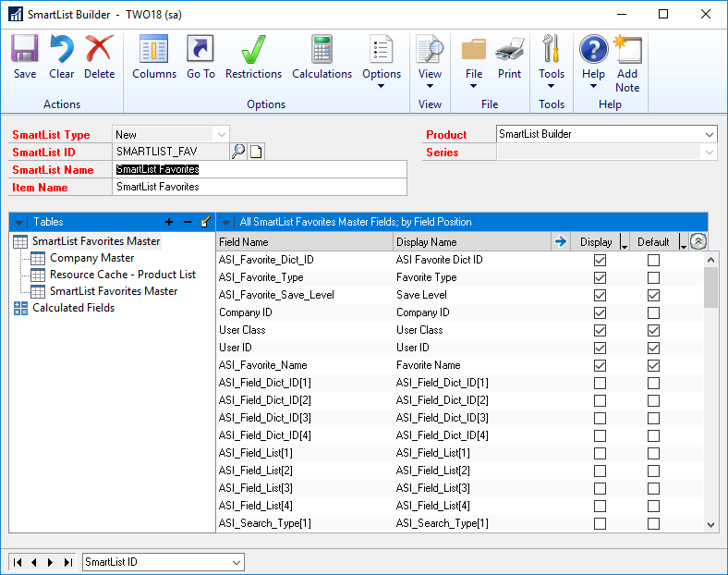Open the Options list icon
This screenshot has height=575, width=728.
382,49
